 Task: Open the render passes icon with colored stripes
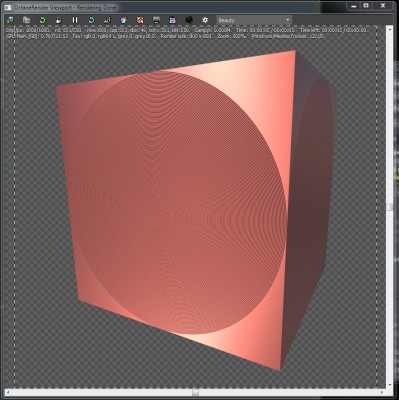point(172,20)
